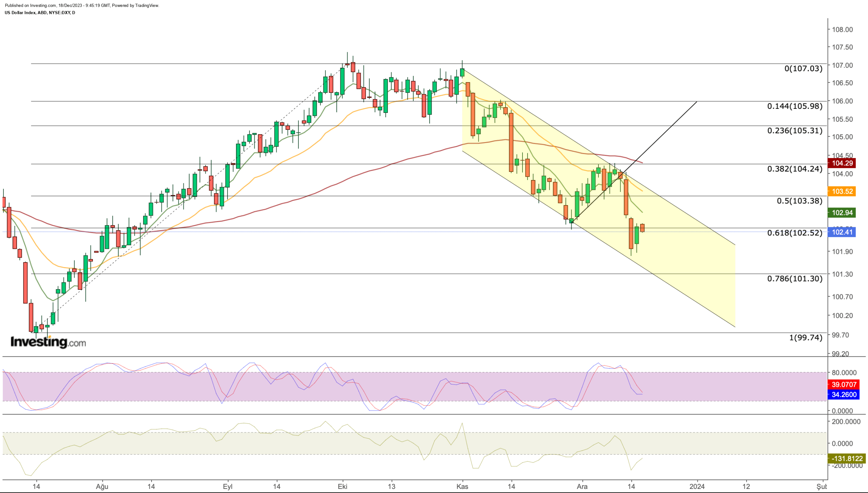Screen dimensions: 868x493
Task: Click the 101.90 price axis tick
Action: (x=842, y=252)
